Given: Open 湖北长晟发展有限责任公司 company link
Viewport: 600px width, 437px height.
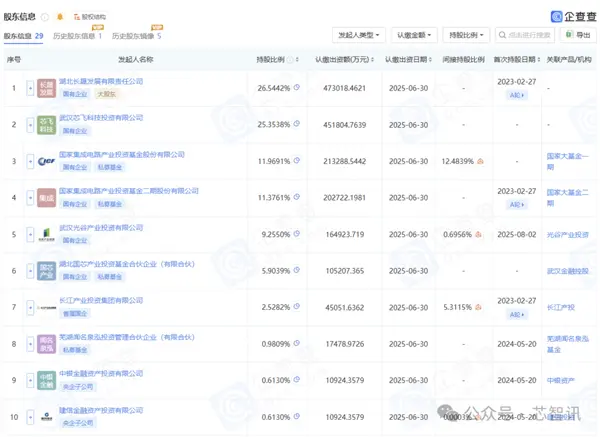Looking at the screenshot, I should pyautogui.click(x=101, y=81).
